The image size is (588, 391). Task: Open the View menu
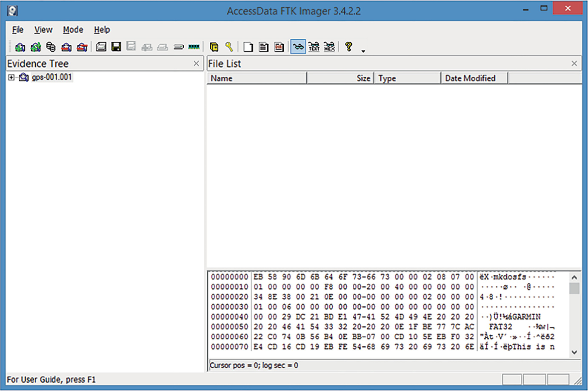point(43,30)
